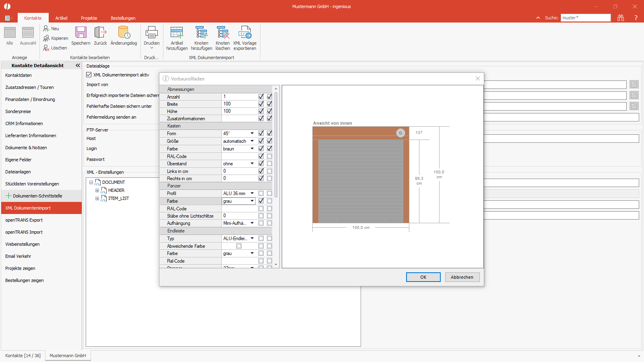Toggle second checkbox in Überstand row
This screenshot has width=644, height=362.
point(269,164)
